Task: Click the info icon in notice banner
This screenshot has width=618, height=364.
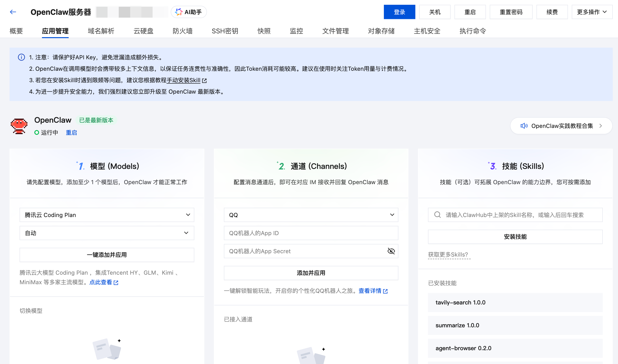Action: pyautogui.click(x=21, y=57)
